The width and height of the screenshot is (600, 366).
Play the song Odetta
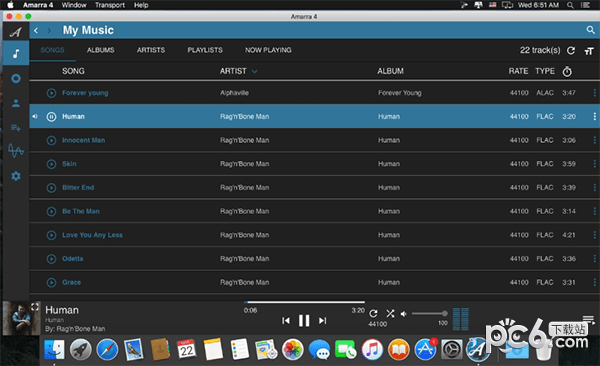click(51, 259)
